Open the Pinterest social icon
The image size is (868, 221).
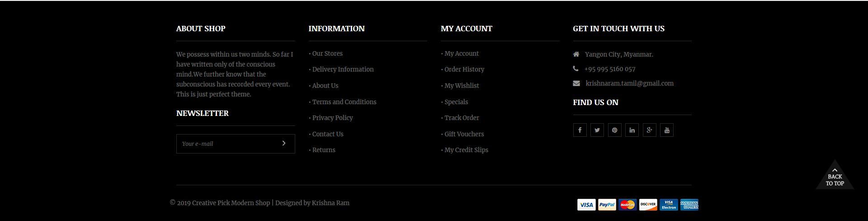tap(614, 130)
